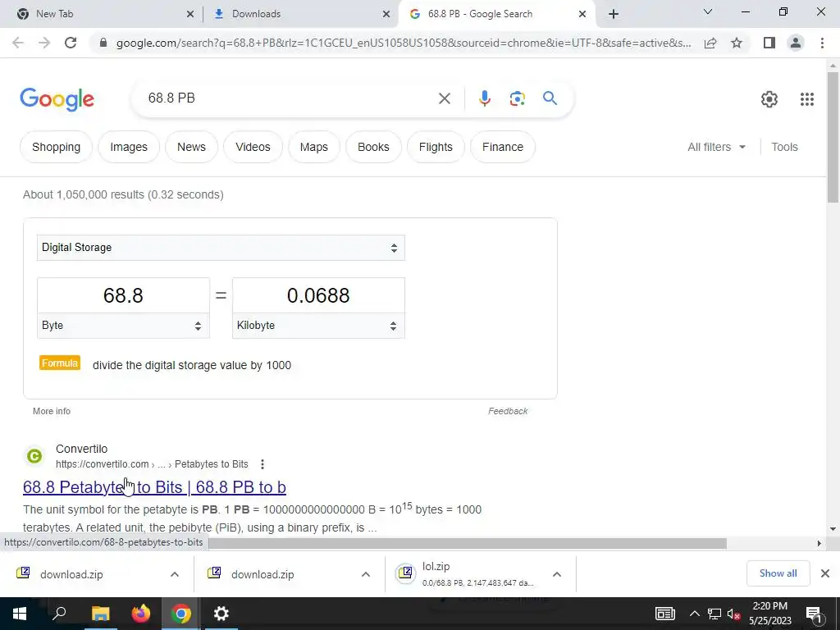Open Settings gear in the taskbar

click(221, 614)
